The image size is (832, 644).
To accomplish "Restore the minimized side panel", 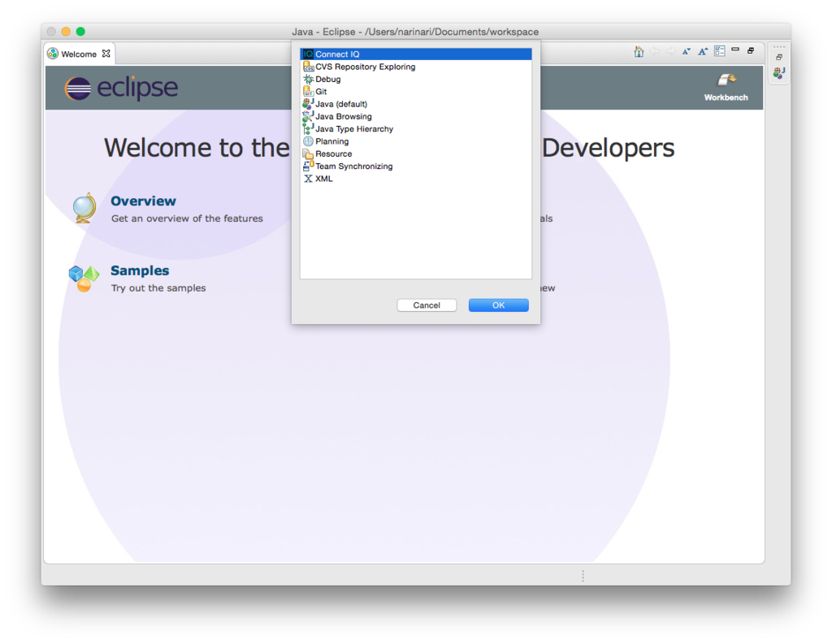I will [x=779, y=58].
